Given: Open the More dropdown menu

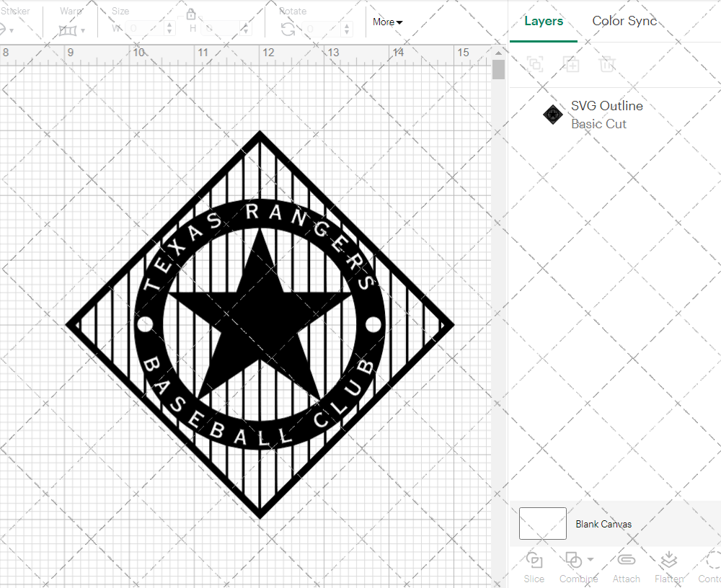Looking at the screenshot, I should point(387,22).
